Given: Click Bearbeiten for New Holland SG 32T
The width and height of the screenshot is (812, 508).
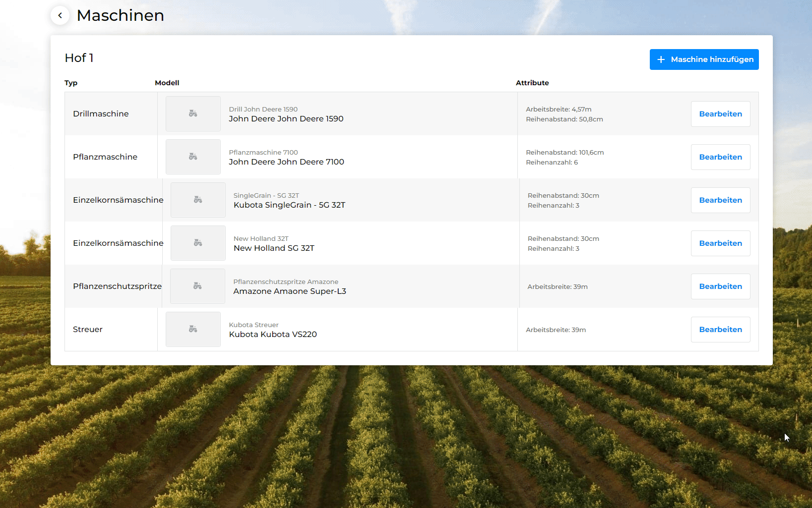Looking at the screenshot, I should pyautogui.click(x=720, y=243).
